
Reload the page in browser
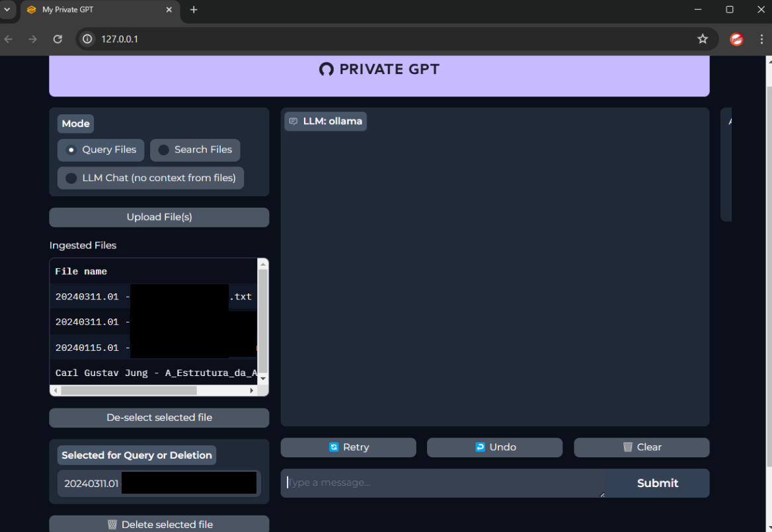point(58,39)
